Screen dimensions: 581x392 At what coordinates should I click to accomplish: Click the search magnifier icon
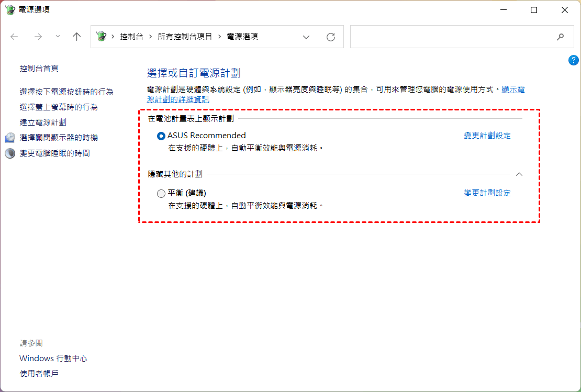(x=560, y=37)
